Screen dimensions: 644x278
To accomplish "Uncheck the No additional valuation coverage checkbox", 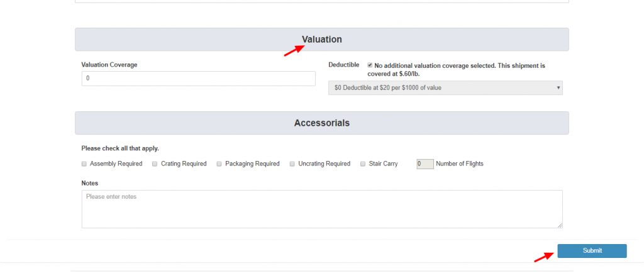I will point(370,65).
